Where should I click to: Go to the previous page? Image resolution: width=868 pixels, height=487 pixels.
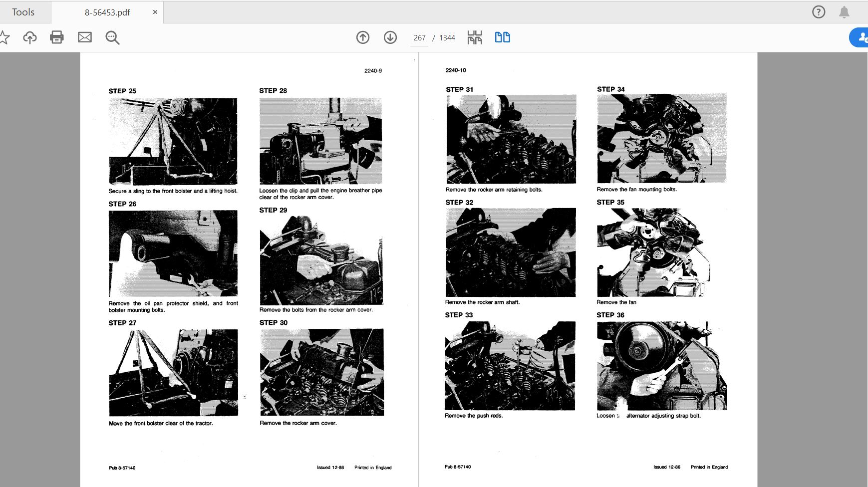click(363, 37)
